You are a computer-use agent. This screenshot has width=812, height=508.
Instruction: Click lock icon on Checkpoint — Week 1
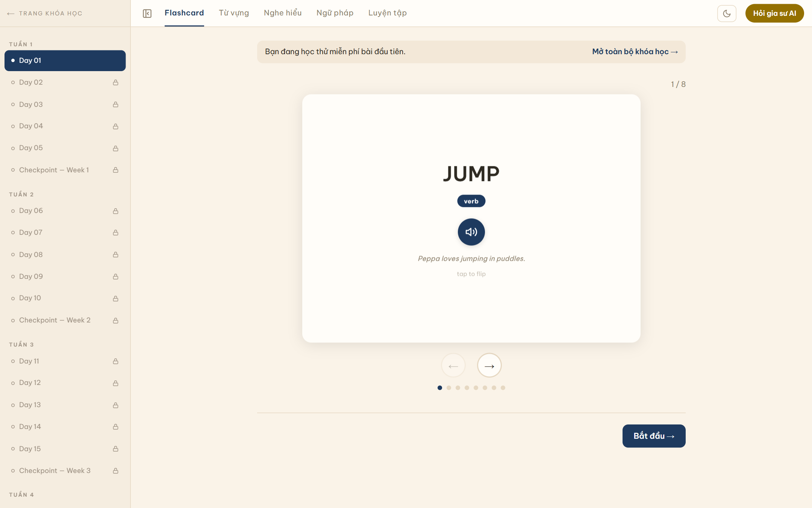pyautogui.click(x=115, y=170)
